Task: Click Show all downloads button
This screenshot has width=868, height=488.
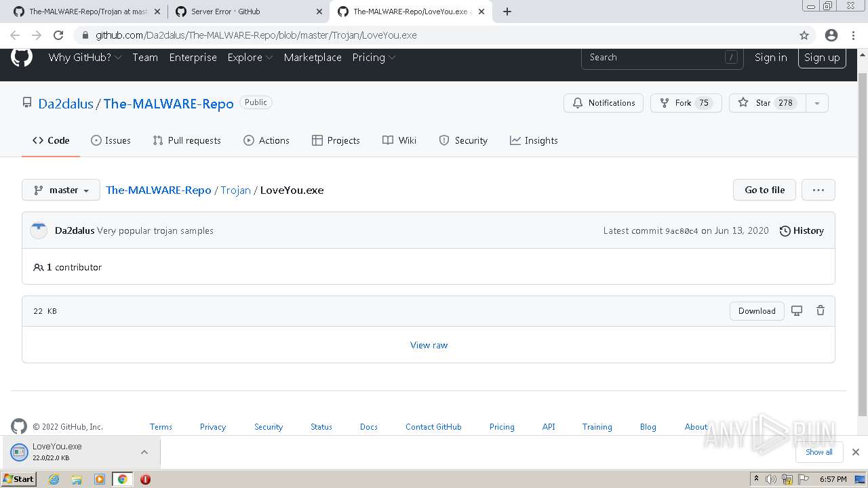Action: 818,452
